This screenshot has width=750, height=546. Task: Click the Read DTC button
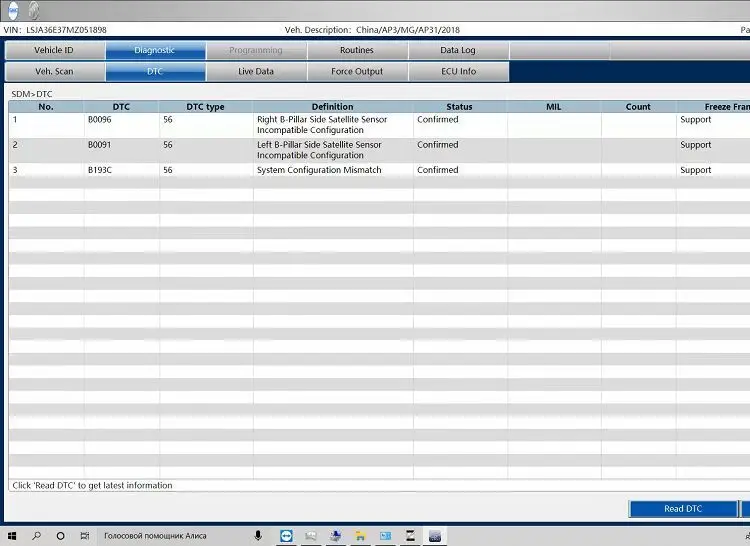point(683,509)
